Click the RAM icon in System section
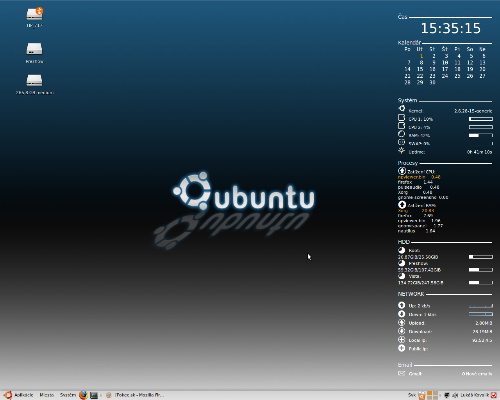500x400 pixels. tap(402, 134)
